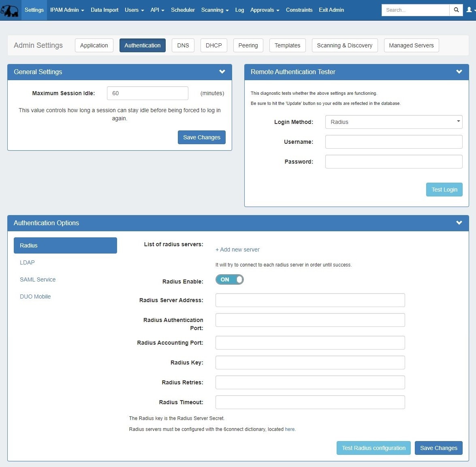Toggle the Radius Enable switch
476x467 pixels.
[x=229, y=279]
